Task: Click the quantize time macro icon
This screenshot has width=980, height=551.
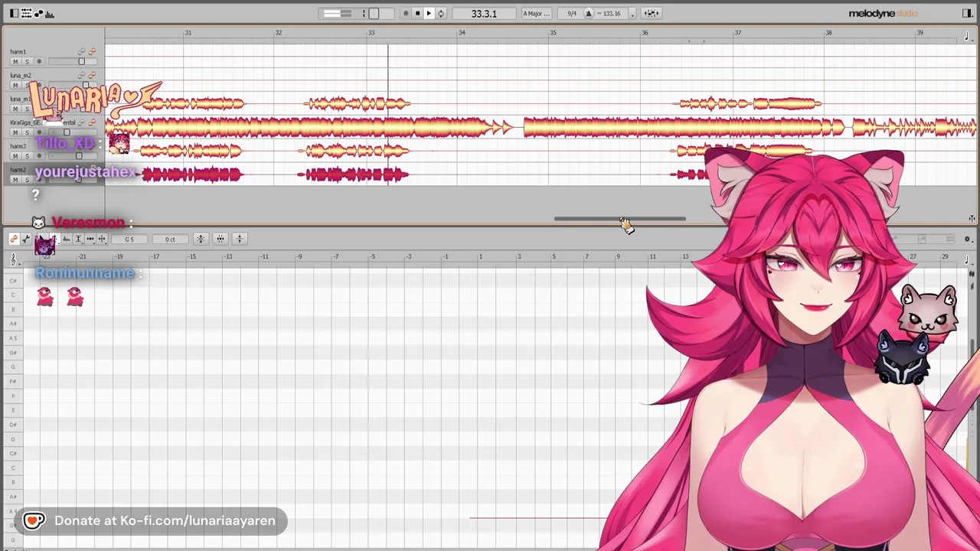Action: point(220,240)
